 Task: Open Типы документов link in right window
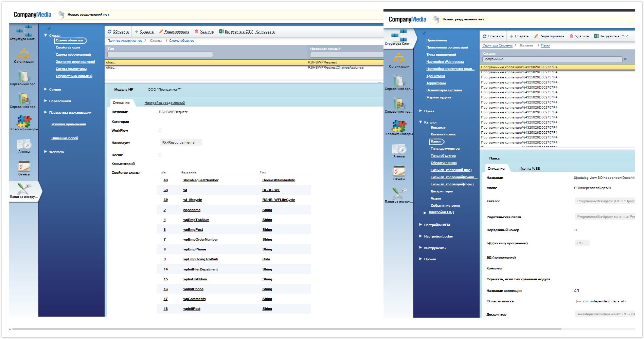coord(445,149)
